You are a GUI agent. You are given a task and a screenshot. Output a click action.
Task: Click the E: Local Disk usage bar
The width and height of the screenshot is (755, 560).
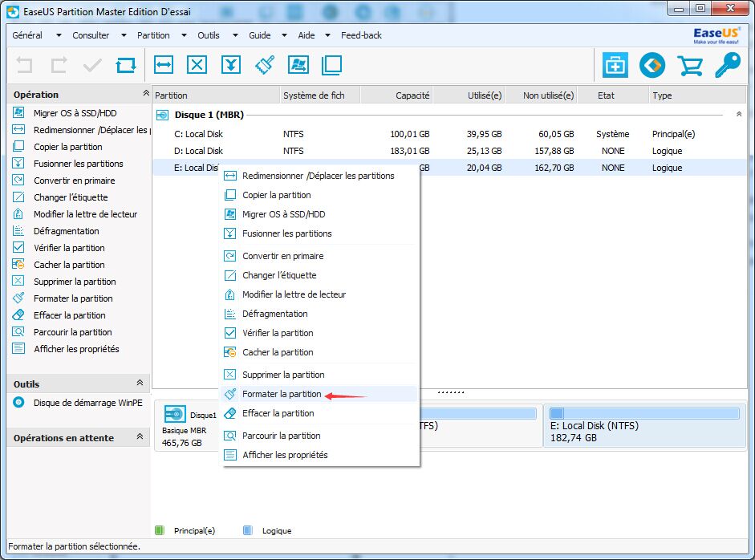pos(646,414)
